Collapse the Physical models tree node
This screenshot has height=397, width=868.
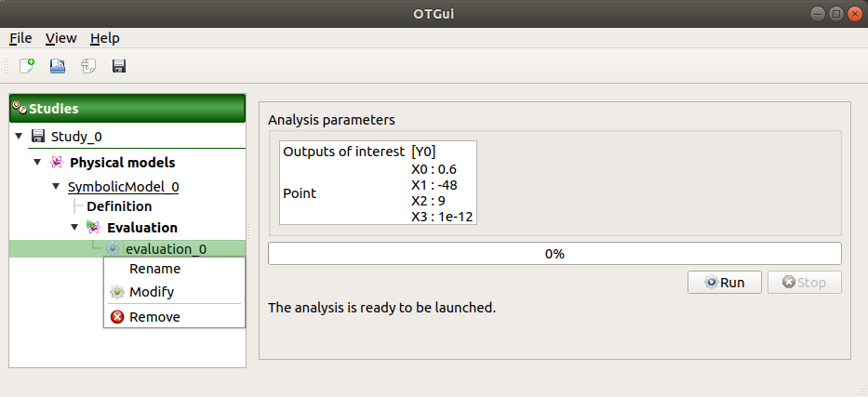click(37, 163)
